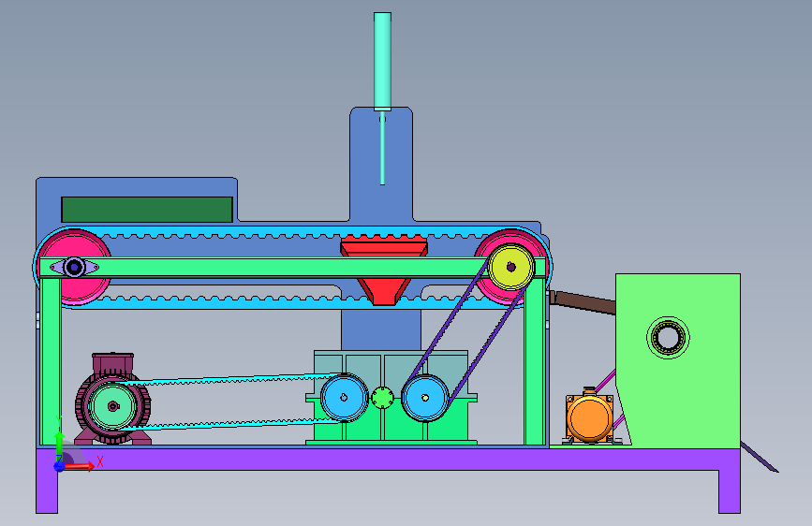The image size is (812, 526).
Task: Click the red X axis label
Action: [100, 461]
